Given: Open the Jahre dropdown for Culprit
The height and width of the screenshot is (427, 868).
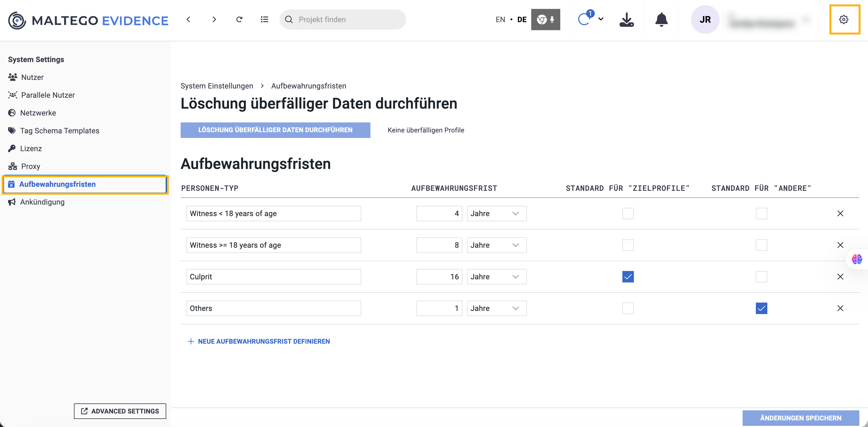Looking at the screenshot, I should [x=496, y=277].
